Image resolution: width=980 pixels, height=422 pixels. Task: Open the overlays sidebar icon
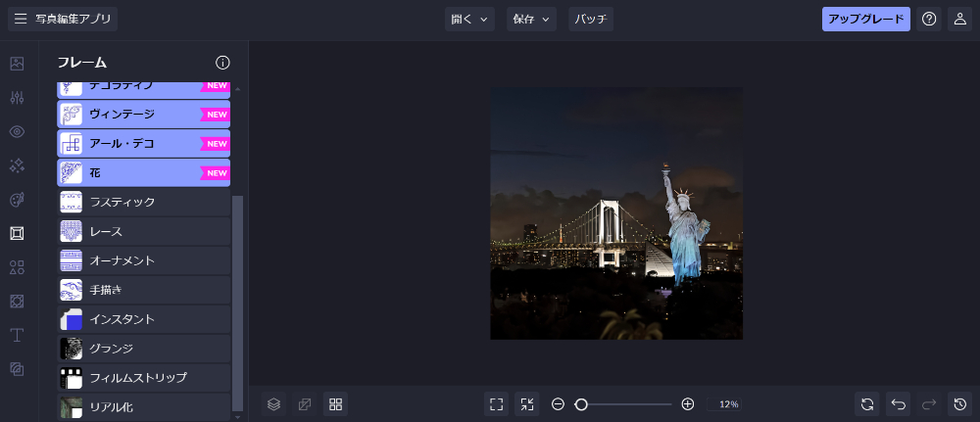coord(17,369)
